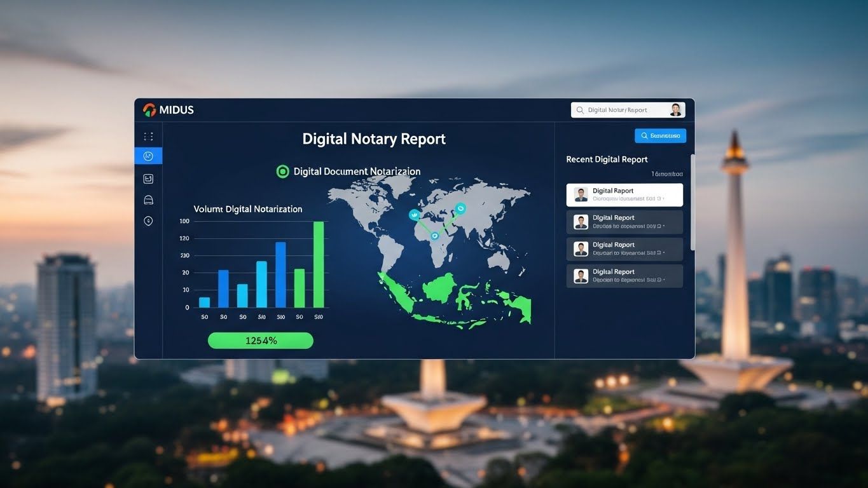The image size is (868, 488).
Task: Open the third Digital Report card in the list
Action: tap(624, 249)
